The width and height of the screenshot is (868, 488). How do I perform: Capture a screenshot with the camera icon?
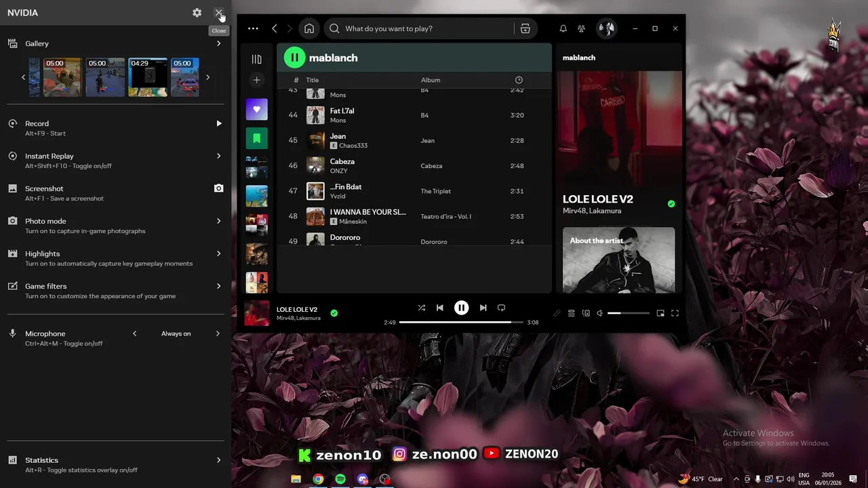218,188
